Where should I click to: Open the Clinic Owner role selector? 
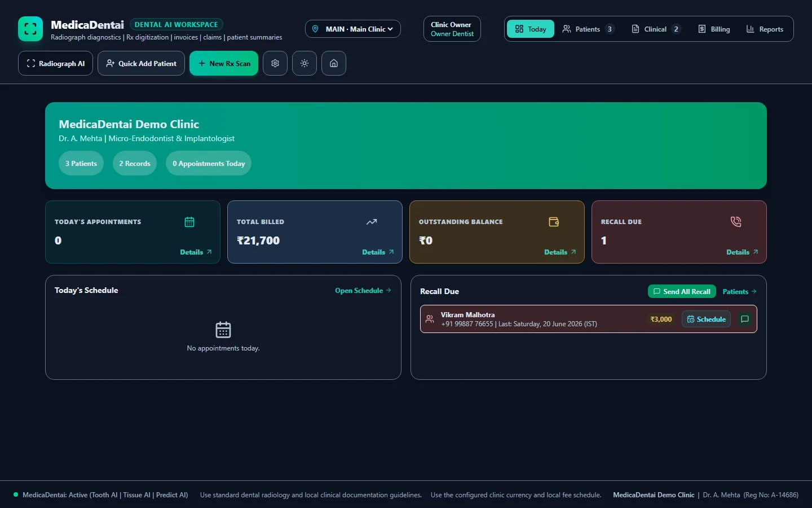452,29
